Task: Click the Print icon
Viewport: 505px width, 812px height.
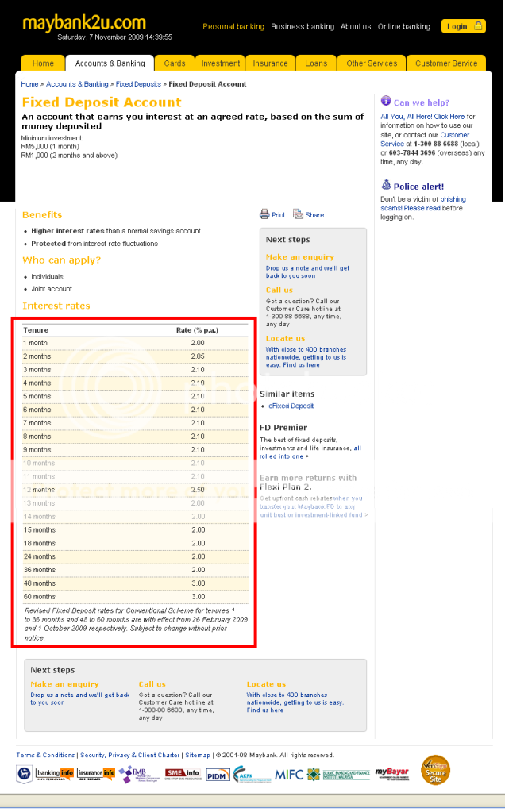Action: point(264,214)
